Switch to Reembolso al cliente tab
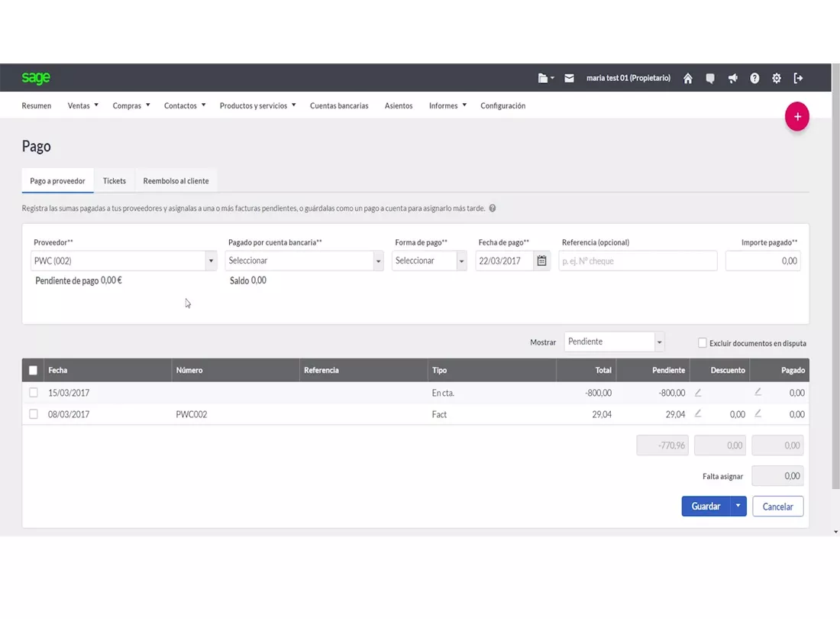 pyautogui.click(x=176, y=181)
